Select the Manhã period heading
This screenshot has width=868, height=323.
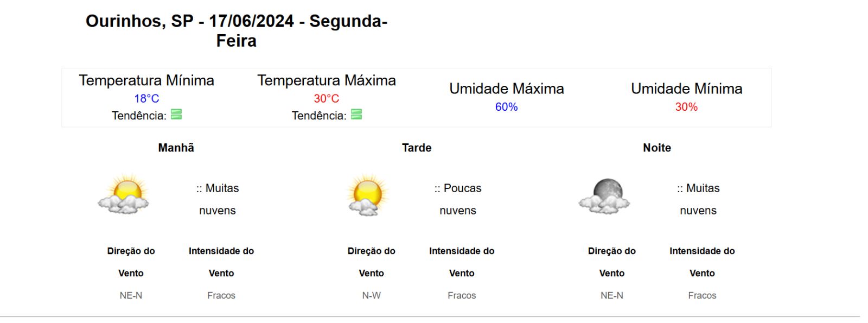176,148
